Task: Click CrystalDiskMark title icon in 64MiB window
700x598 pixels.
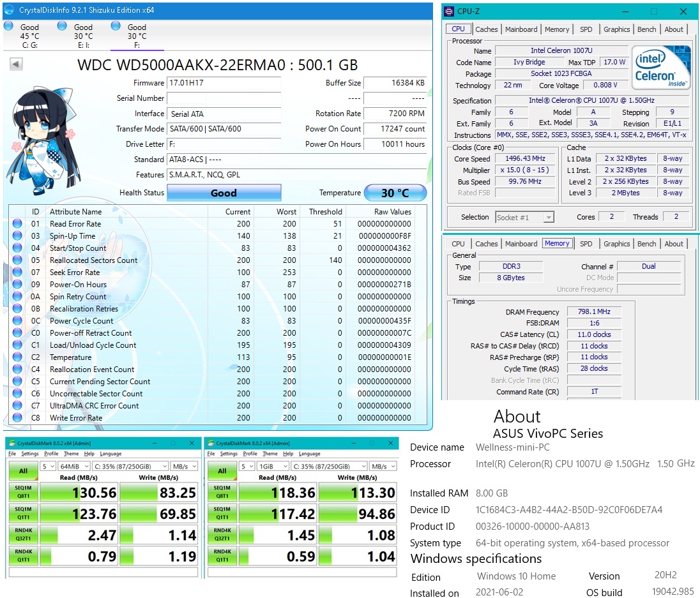Action: coord(12,444)
